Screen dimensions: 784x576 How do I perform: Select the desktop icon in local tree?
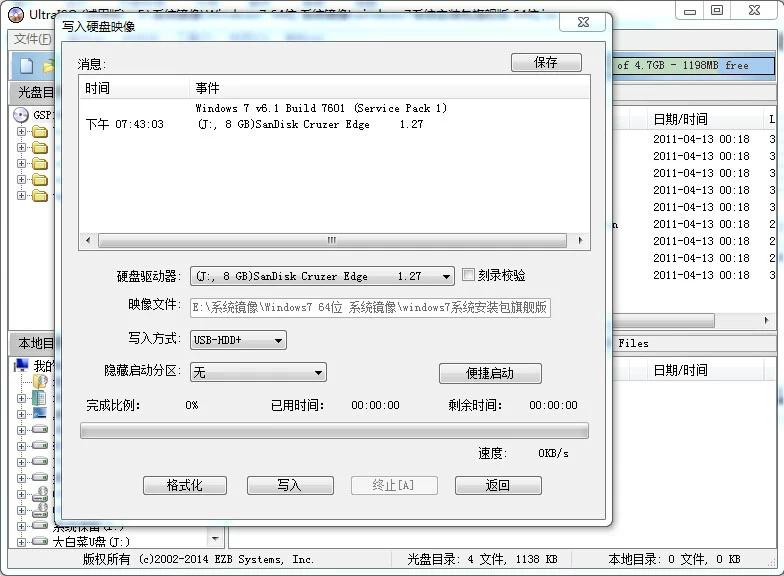[40, 414]
